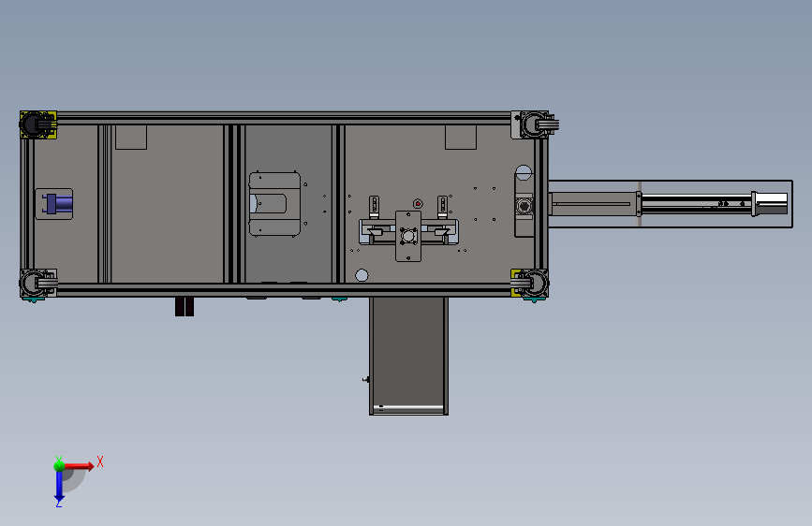Select the rounded tray fixture in the middle bay
812x526 pixels.
(274, 204)
